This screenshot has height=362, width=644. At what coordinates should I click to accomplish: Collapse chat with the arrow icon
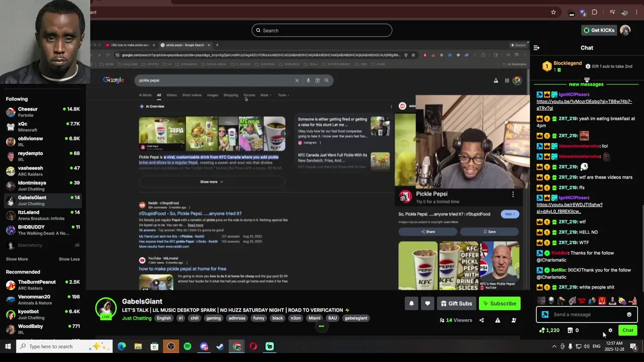click(536, 48)
